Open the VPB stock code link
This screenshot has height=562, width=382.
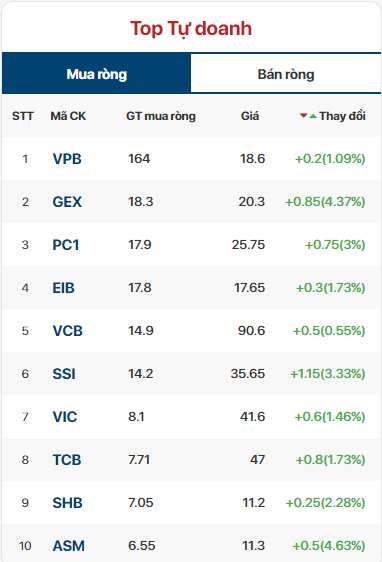67,159
